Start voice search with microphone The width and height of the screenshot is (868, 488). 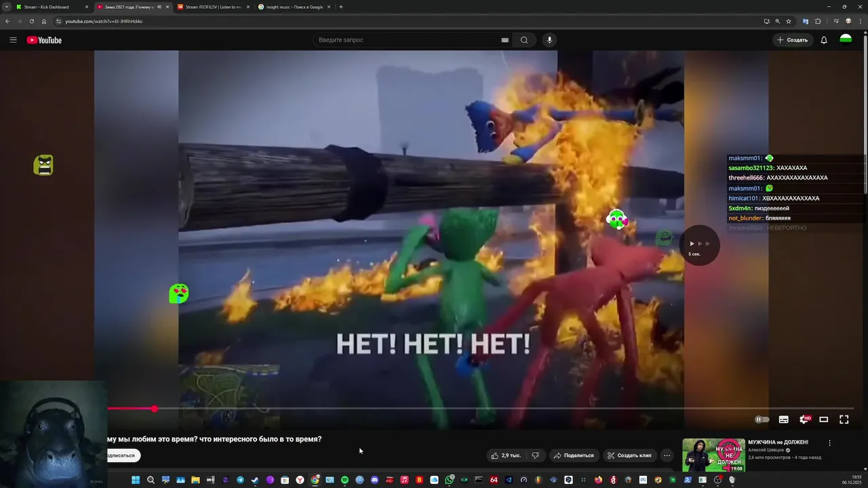(x=549, y=40)
